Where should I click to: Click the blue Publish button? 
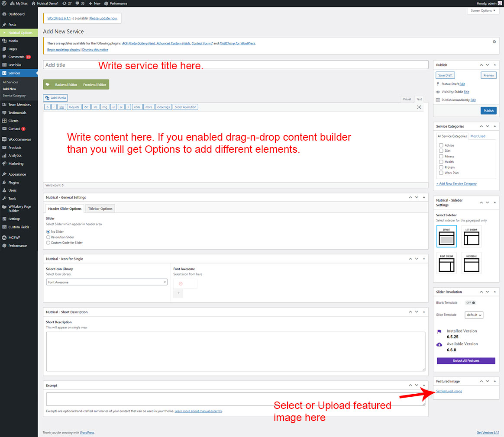coord(488,111)
